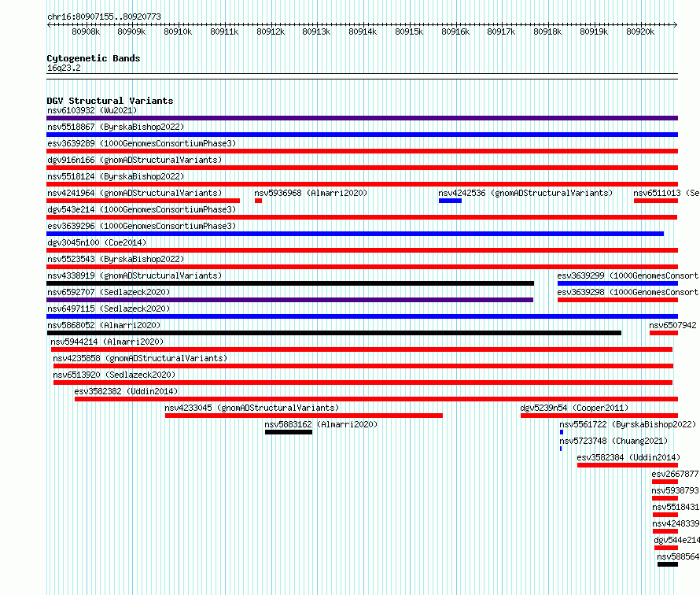Click the nsv6507942 variant label
The width and height of the screenshot is (700, 595).
pyautogui.click(x=672, y=325)
